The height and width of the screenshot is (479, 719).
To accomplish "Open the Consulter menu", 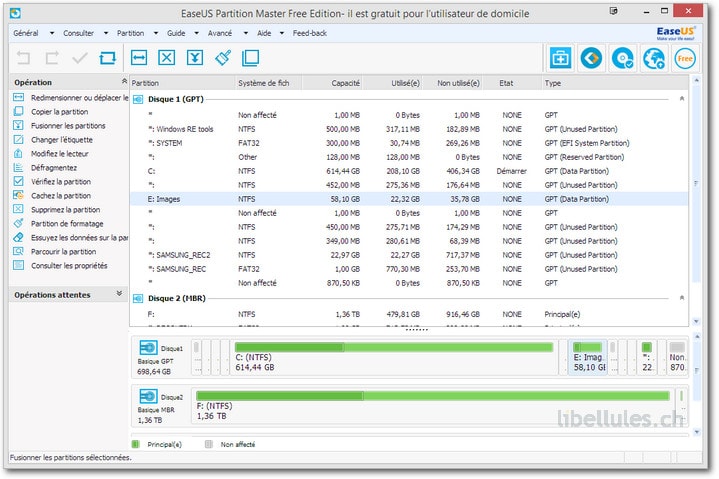I will 78,33.
